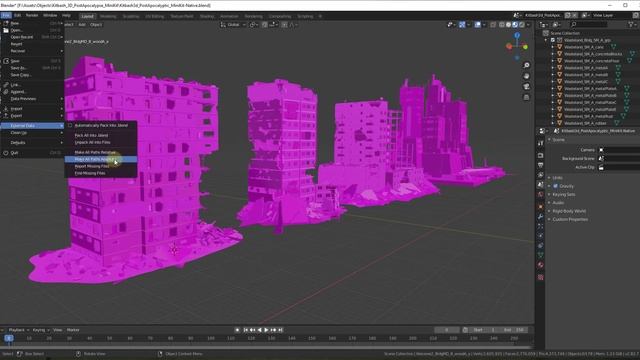Open the View Layer properties tab icon

coord(540,175)
